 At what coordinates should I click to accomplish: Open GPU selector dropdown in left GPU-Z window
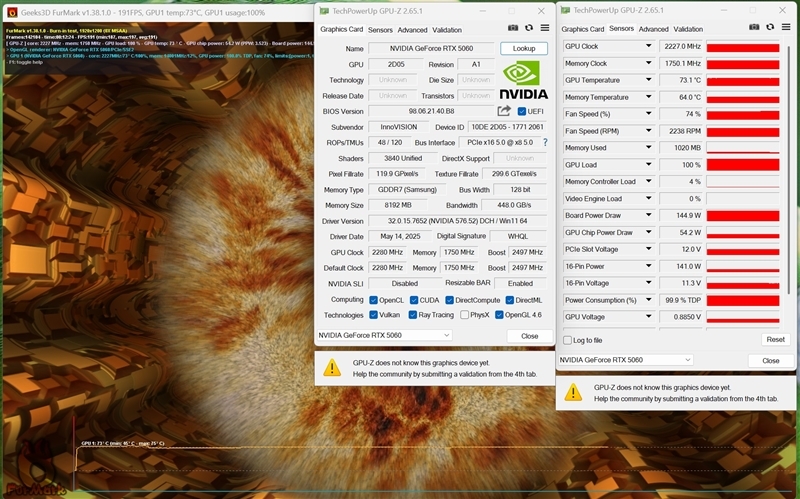tap(385, 335)
